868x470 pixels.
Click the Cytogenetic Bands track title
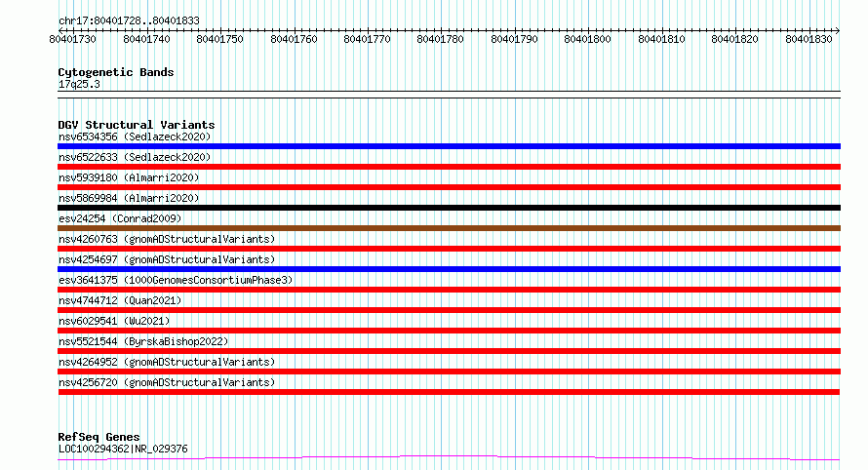pyautogui.click(x=116, y=72)
